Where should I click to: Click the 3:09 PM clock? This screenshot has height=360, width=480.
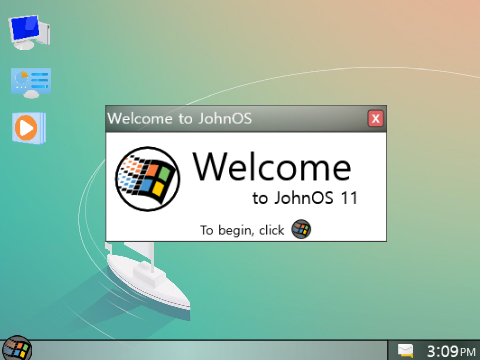pyautogui.click(x=451, y=351)
